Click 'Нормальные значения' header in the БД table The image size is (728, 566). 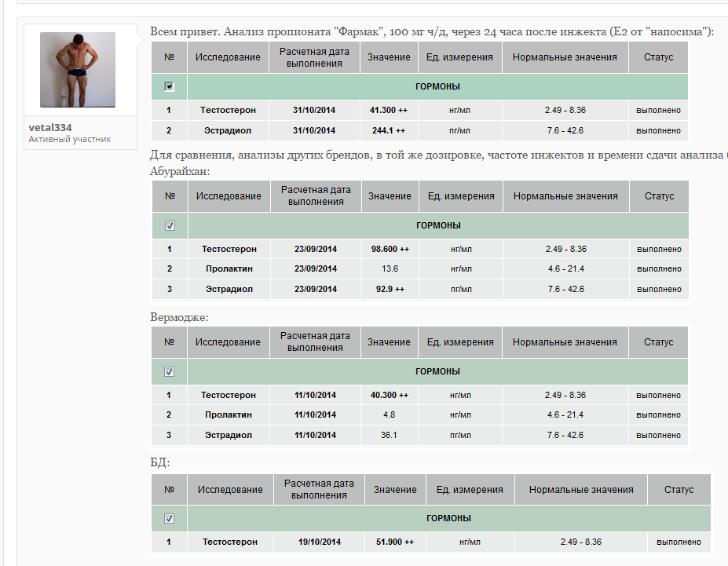pyautogui.click(x=580, y=490)
